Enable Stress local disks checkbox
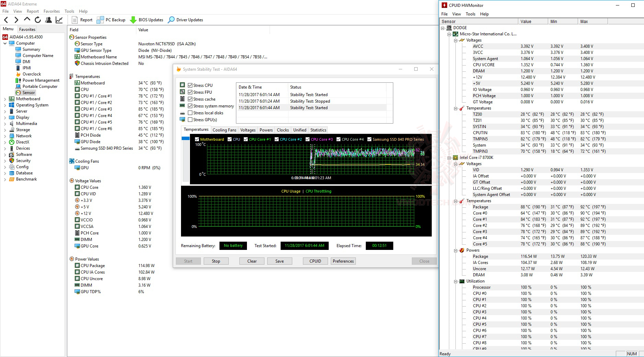Screen dimensions: 644x357 coord(190,113)
